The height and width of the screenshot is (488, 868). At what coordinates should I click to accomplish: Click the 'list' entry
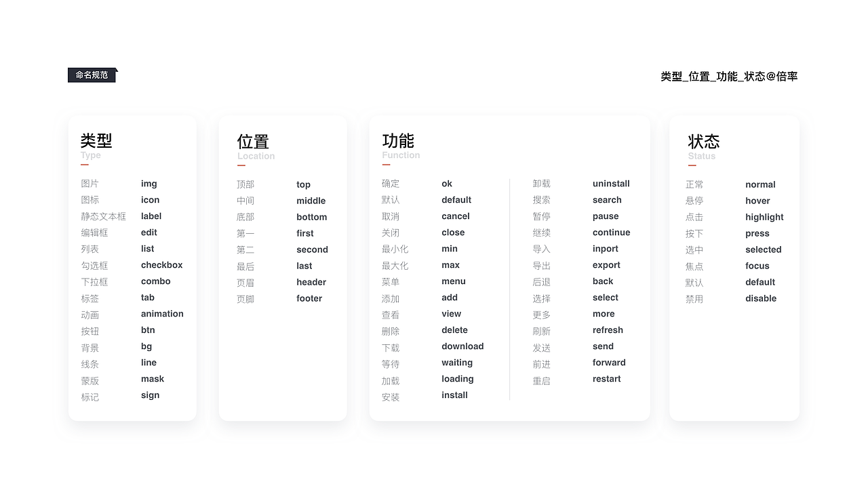148,249
